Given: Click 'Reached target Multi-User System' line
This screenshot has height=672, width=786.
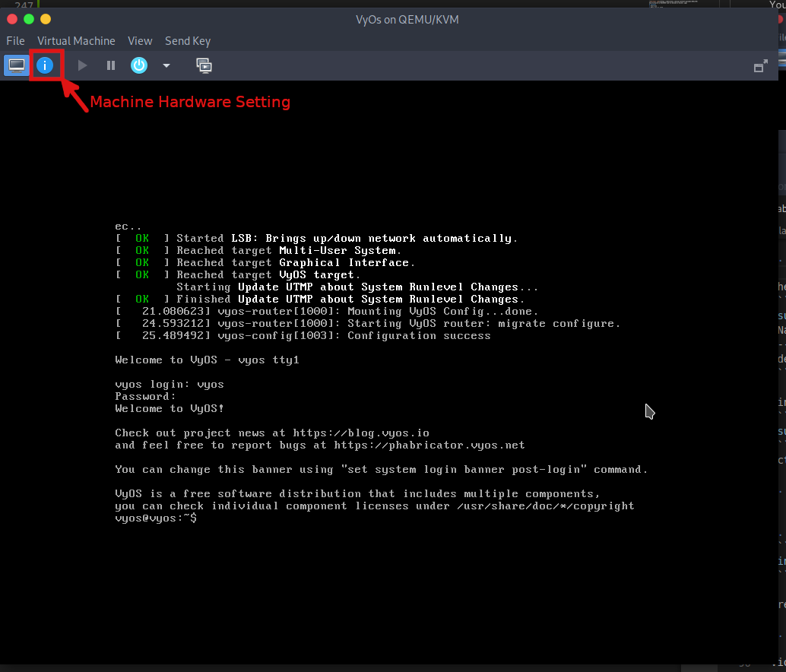Looking at the screenshot, I should [258, 251].
